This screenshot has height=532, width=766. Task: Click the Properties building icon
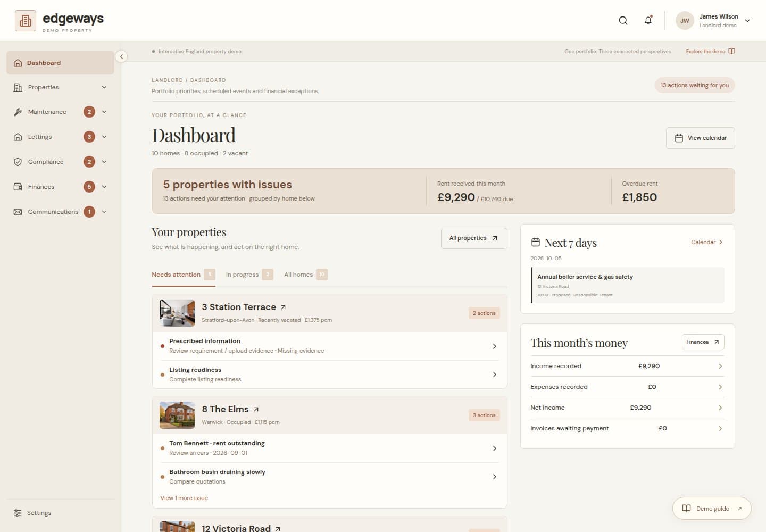pos(18,87)
